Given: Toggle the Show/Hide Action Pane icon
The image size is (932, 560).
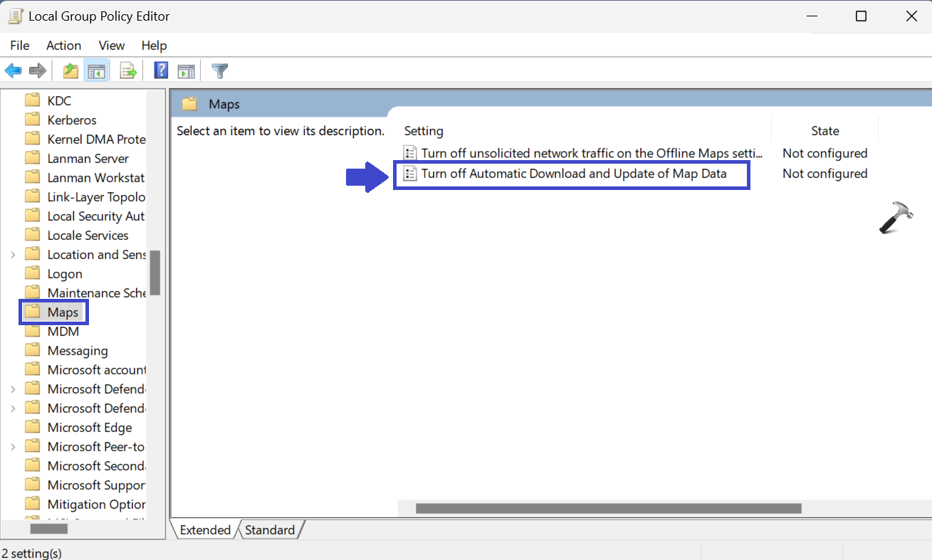Looking at the screenshot, I should click(x=187, y=70).
